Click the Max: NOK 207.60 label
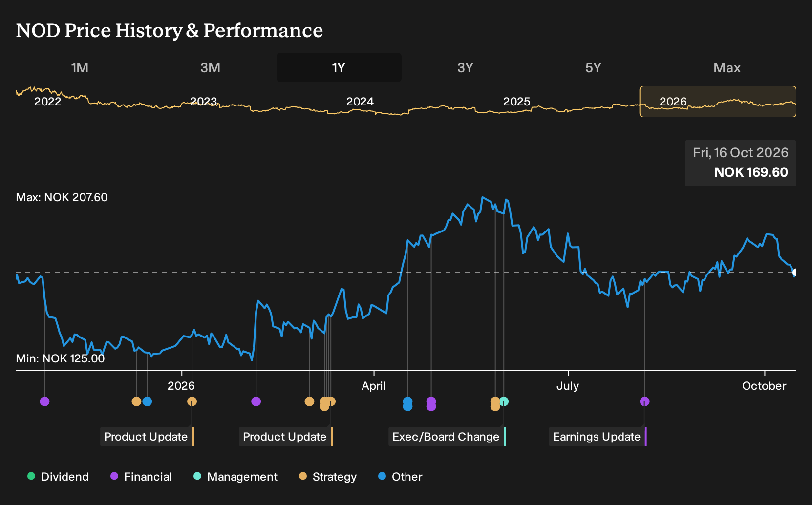This screenshot has width=812, height=505. point(62,197)
